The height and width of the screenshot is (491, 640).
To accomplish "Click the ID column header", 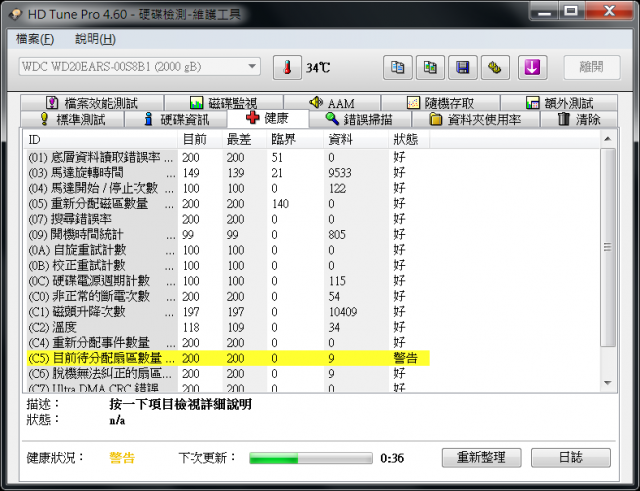I will pyautogui.click(x=100, y=140).
